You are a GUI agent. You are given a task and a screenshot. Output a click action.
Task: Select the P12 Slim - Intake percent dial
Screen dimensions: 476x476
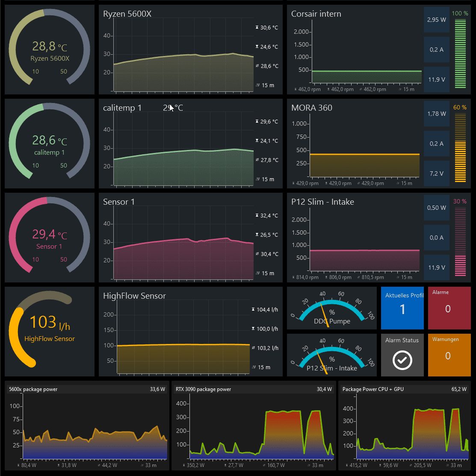[332, 355]
